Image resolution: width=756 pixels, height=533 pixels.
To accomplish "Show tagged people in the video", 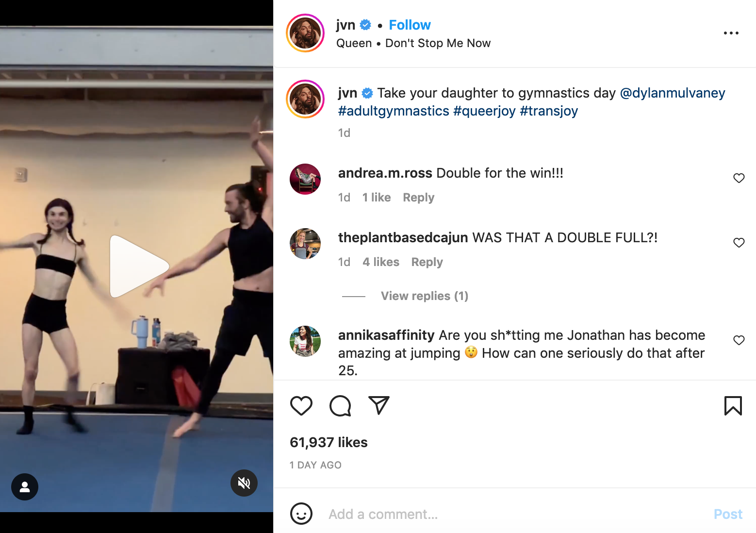I will tap(25, 487).
